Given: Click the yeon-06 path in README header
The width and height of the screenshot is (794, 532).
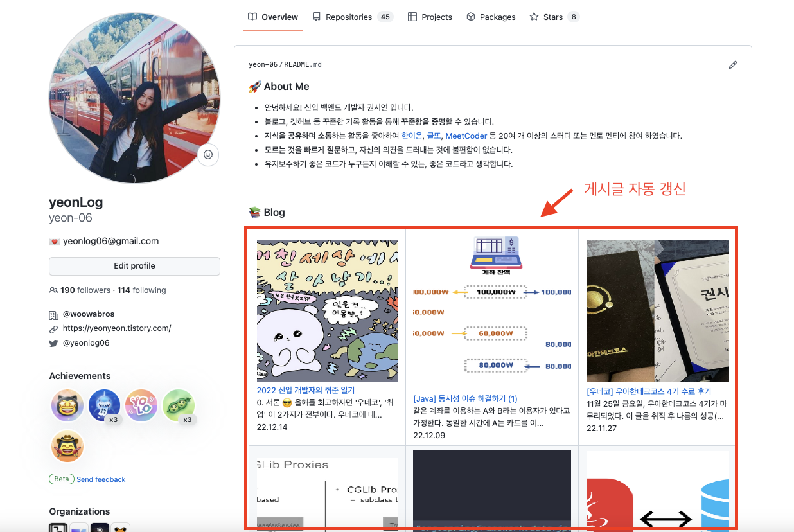Looking at the screenshot, I should point(263,65).
